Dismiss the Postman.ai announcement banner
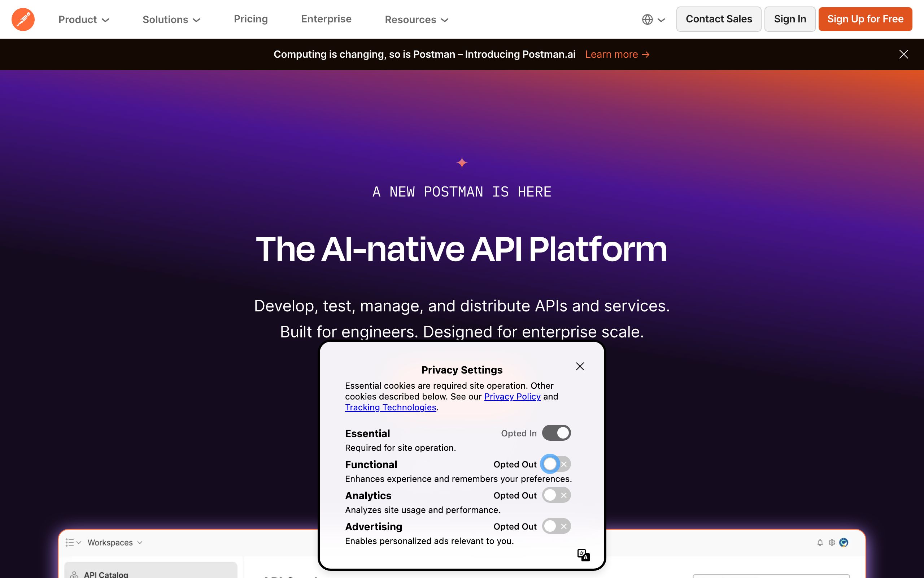 pos(903,54)
